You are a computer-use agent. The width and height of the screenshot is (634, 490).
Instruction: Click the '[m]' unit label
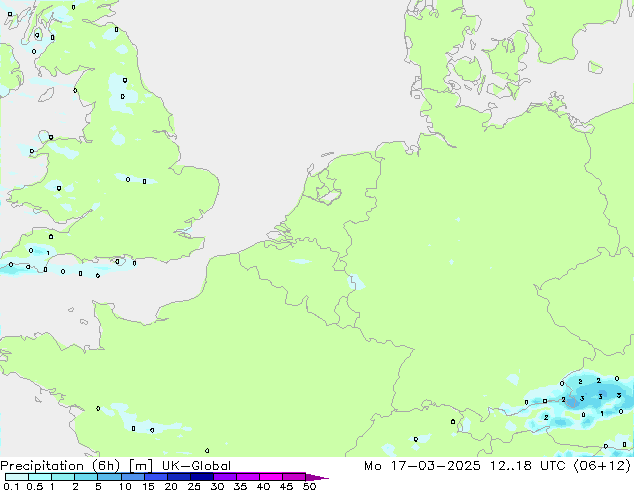[140, 466]
